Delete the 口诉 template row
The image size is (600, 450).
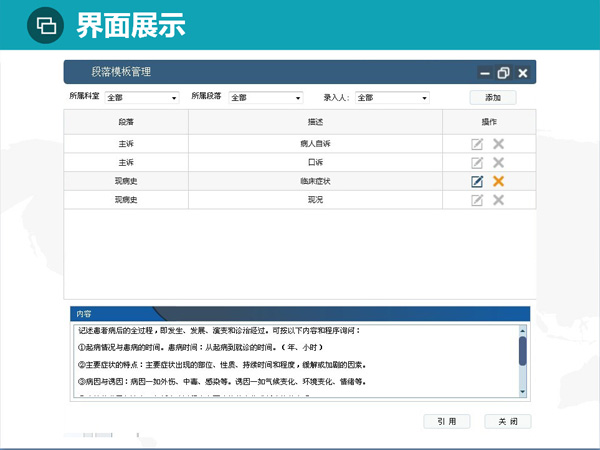point(498,163)
